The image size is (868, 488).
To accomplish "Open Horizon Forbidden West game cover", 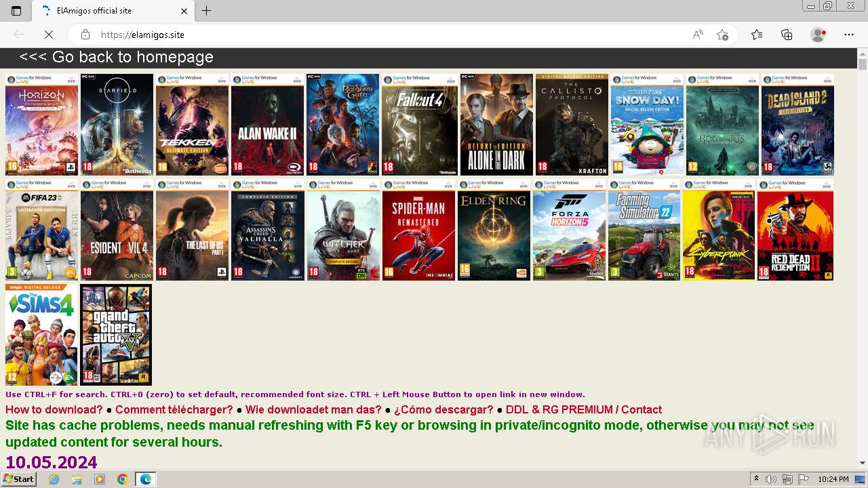I will tap(42, 125).
